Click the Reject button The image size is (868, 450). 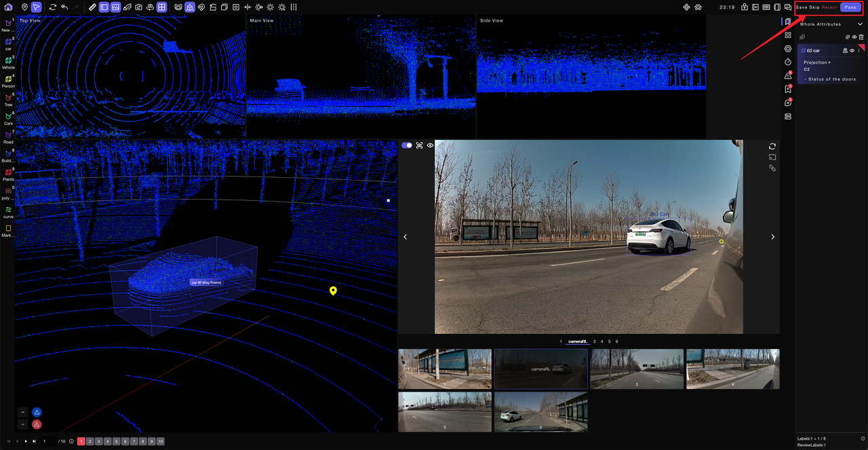pos(829,7)
